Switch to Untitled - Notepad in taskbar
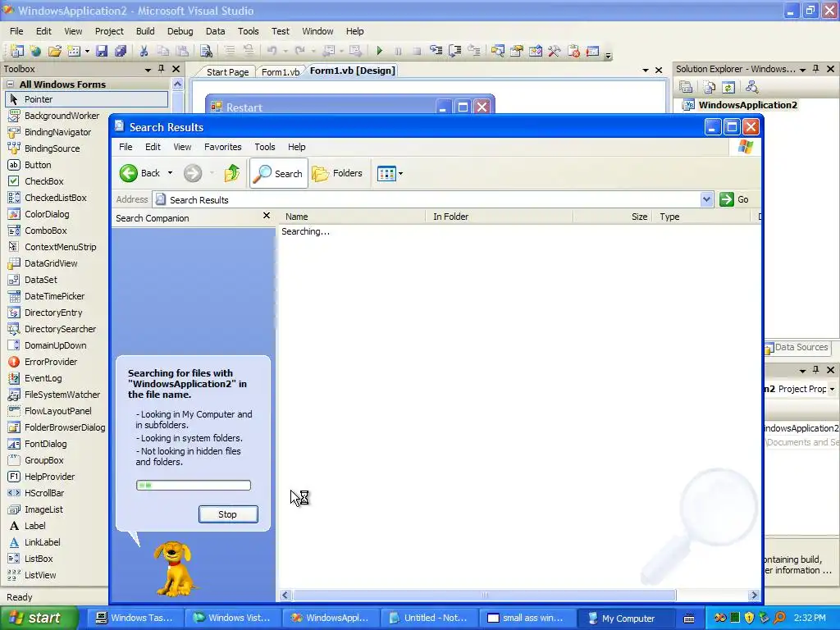 point(428,618)
